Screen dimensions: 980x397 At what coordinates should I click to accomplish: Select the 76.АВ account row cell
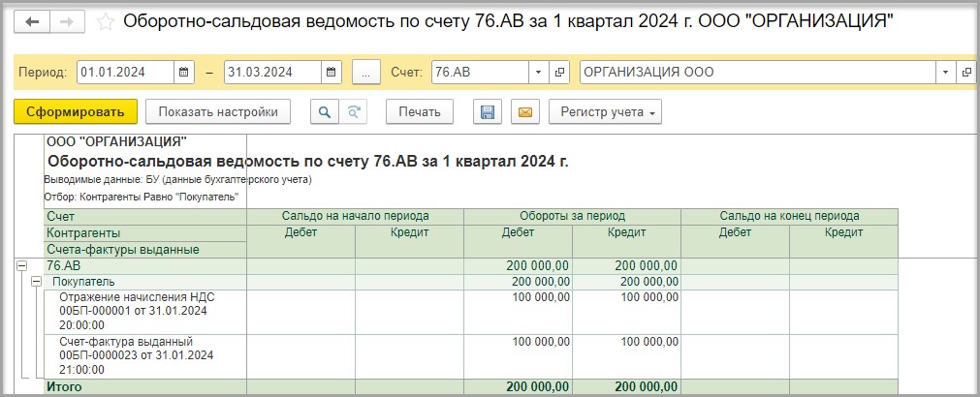(x=145, y=266)
